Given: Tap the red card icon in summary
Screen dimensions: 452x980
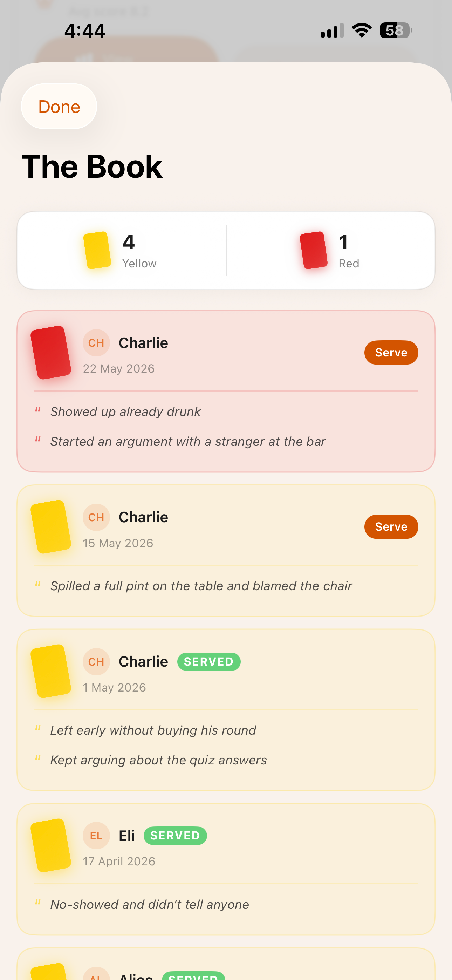Looking at the screenshot, I should pos(314,250).
